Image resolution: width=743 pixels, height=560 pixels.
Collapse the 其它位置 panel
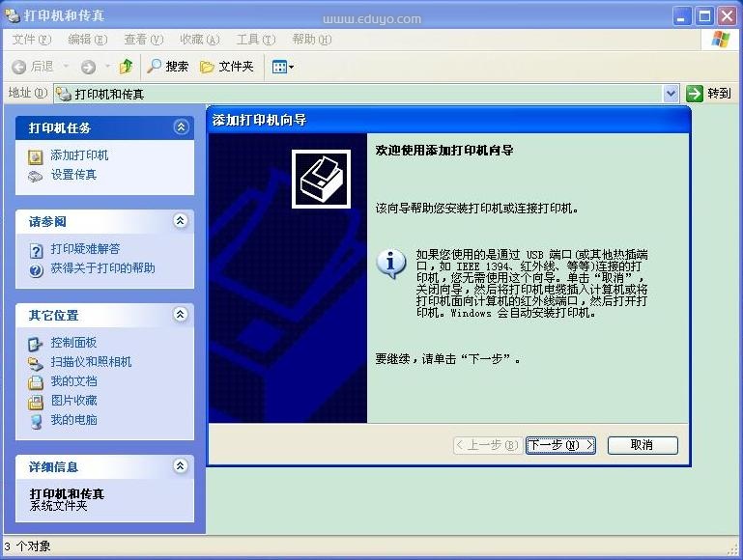[180, 315]
